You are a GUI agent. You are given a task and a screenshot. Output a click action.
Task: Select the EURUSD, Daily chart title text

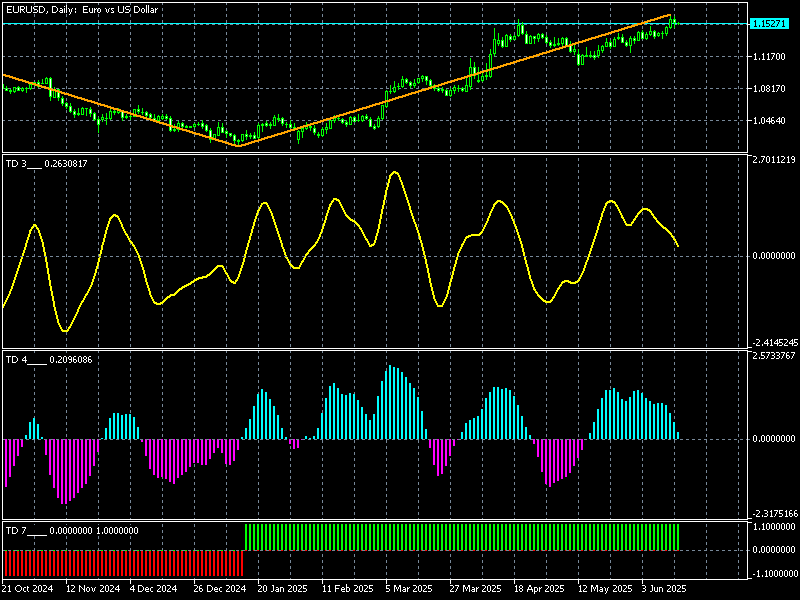coord(82,10)
